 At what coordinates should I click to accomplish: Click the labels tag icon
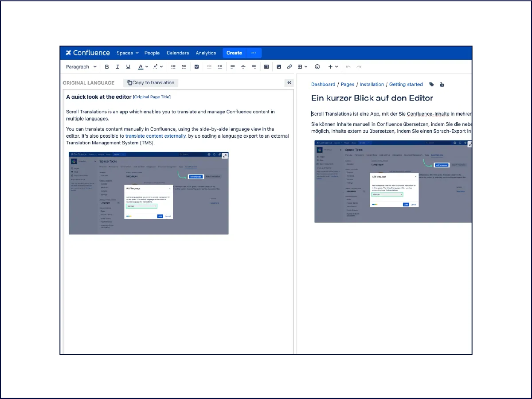[x=431, y=85]
